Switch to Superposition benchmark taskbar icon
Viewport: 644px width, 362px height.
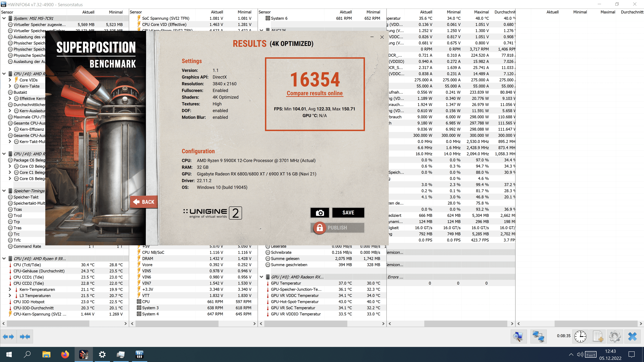click(x=84, y=354)
